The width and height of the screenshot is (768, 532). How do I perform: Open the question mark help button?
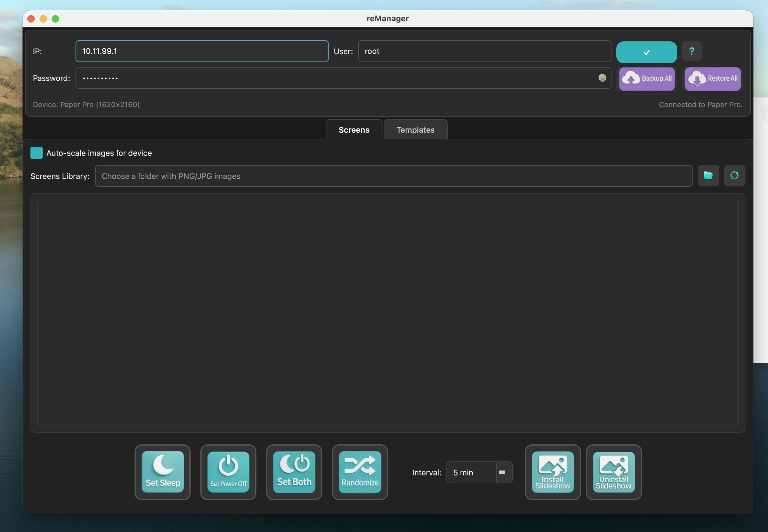[691, 51]
